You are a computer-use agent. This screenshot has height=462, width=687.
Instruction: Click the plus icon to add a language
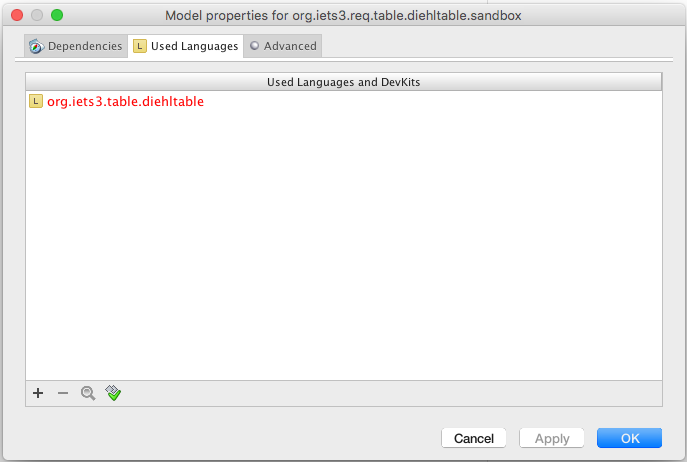point(38,394)
